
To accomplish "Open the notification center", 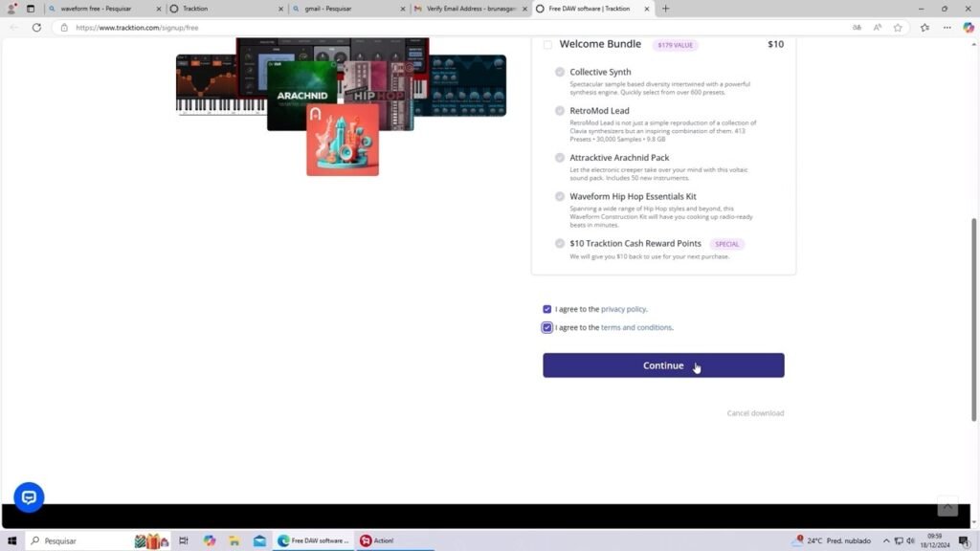I will coord(964,541).
